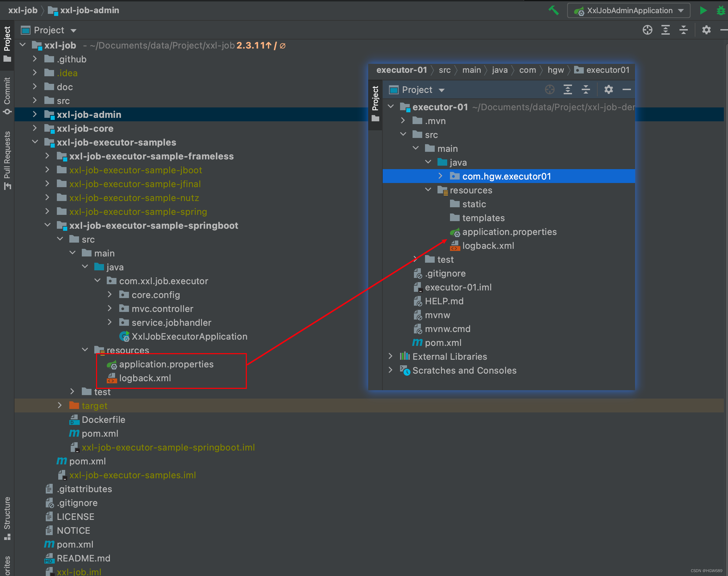Open the .gitattributes file

[84, 489]
